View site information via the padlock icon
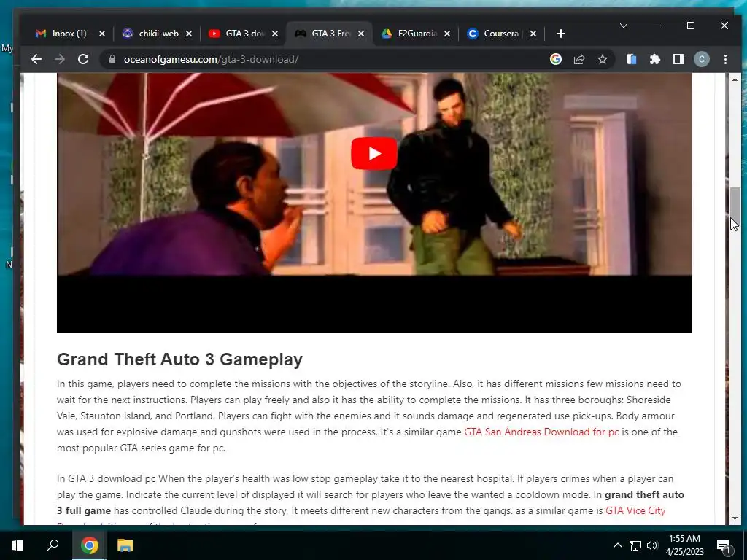 (112, 60)
